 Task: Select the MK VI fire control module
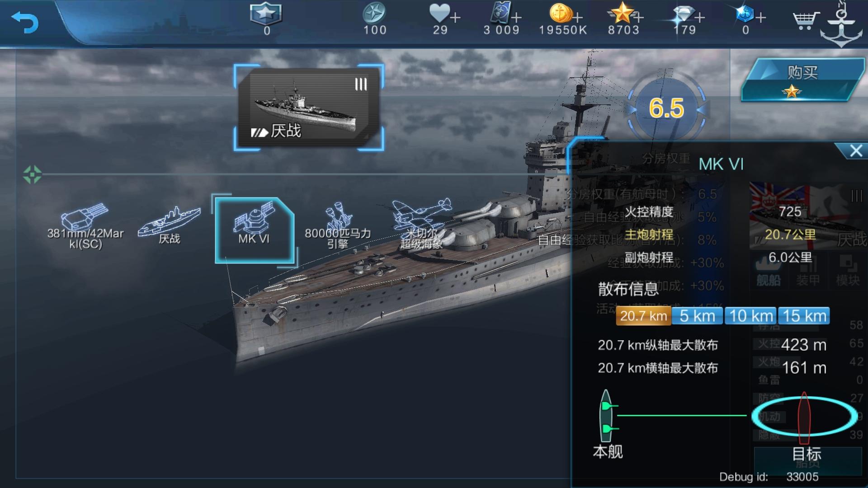point(255,230)
